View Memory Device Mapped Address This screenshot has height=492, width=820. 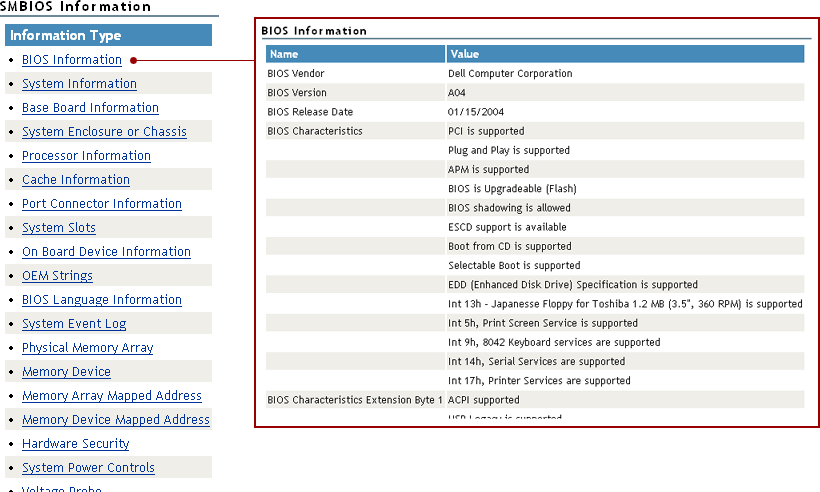pyautogui.click(x=116, y=420)
